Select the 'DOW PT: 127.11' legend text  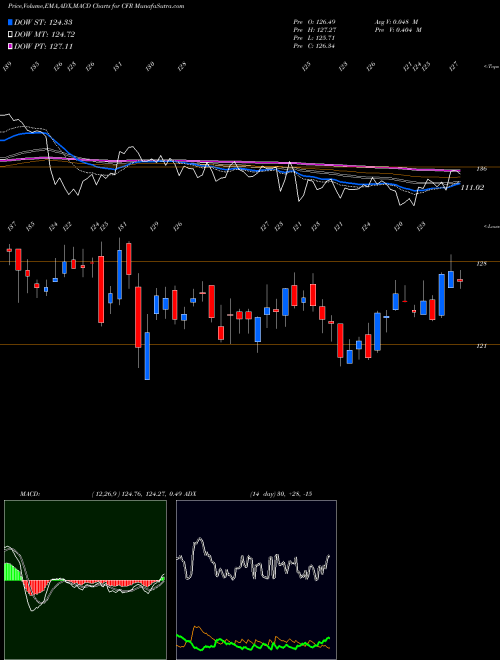(43, 46)
